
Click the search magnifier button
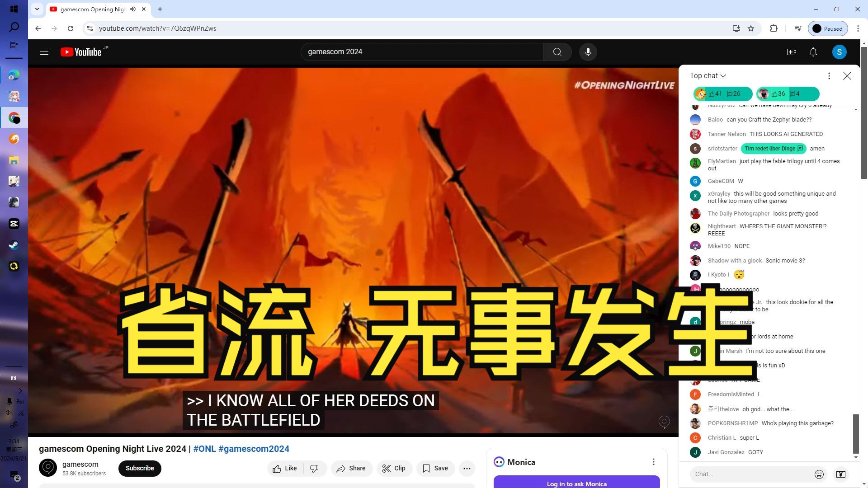point(557,52)
